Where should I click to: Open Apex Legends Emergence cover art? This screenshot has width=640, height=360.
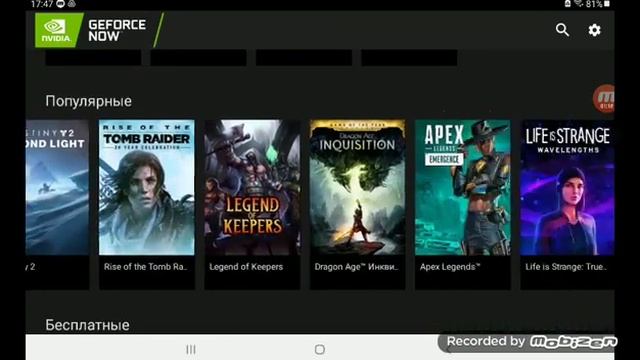click(x=463, y=187)
